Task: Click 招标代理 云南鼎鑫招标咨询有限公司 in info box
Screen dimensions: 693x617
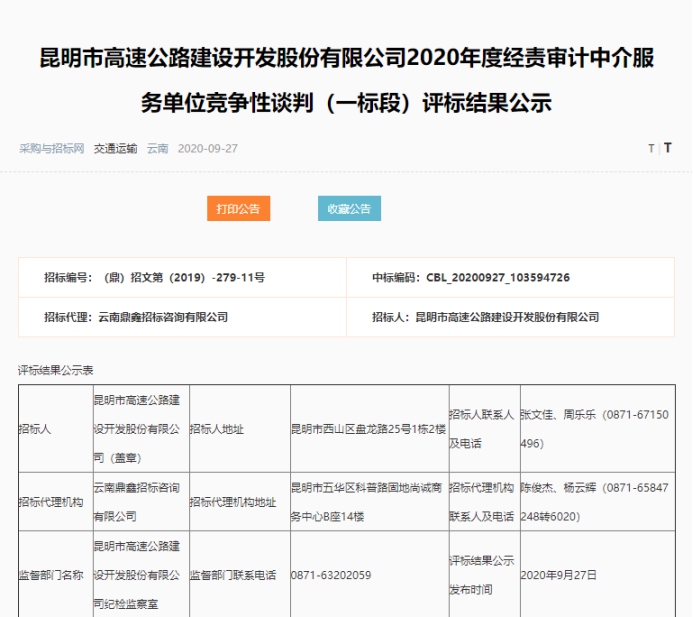Action: click(136, 317)
